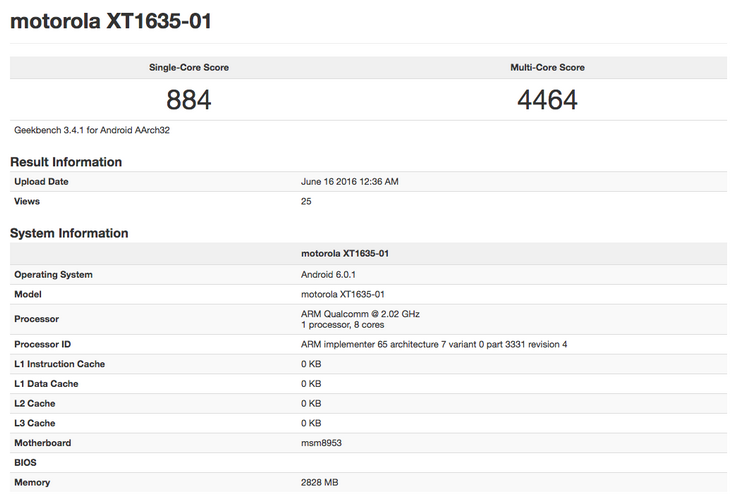The height and width of the screenshot is (504, 735).
Task: Click the L1 Instruction Cache row label
Action: coord(59,364)
